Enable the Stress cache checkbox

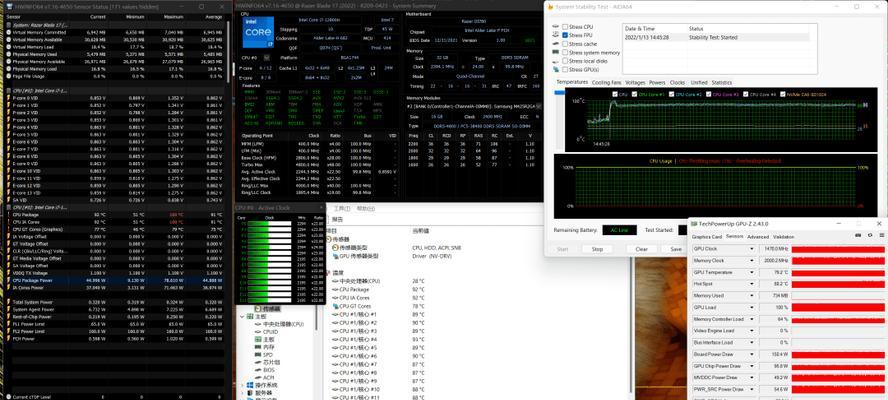[x=565, y=44]
